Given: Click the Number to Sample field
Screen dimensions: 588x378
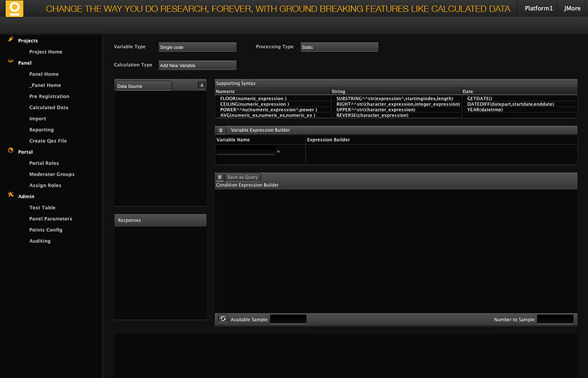Looking at the screenshot, I should click(x=555, y=319).
